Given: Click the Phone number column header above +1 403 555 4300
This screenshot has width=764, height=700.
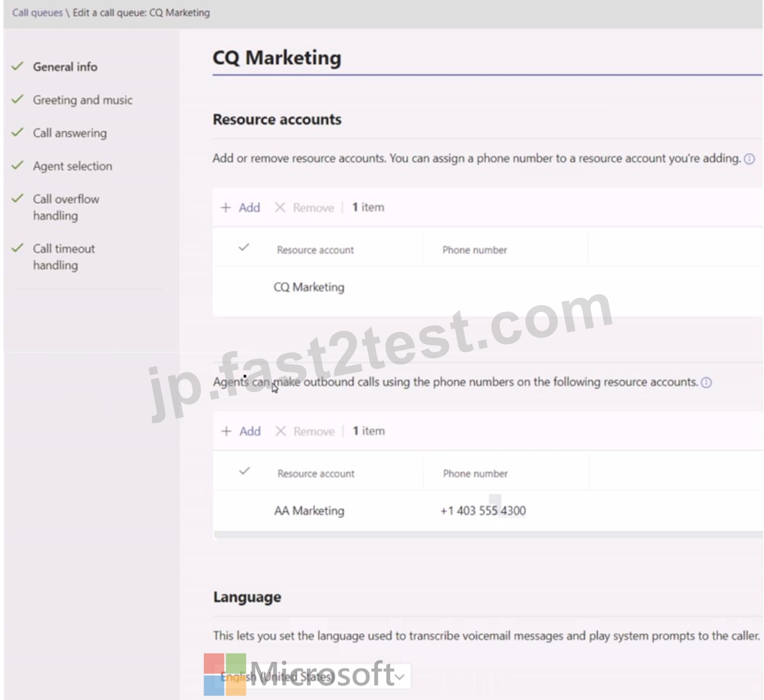Looking at the screenshot, I should click(x=475, y=473).
